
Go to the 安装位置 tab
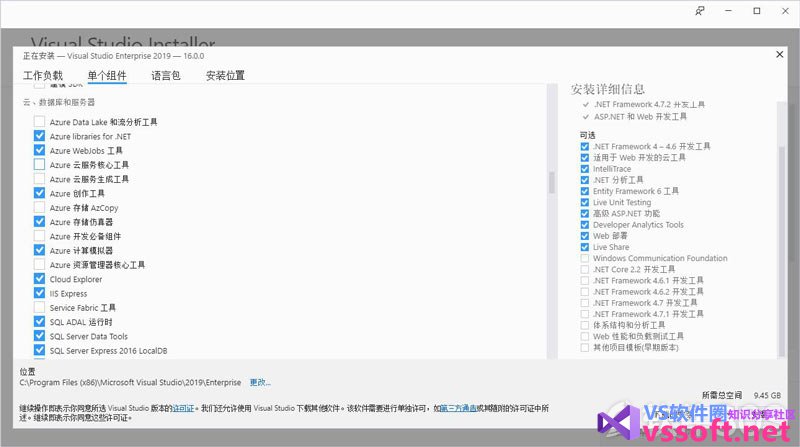225,76
